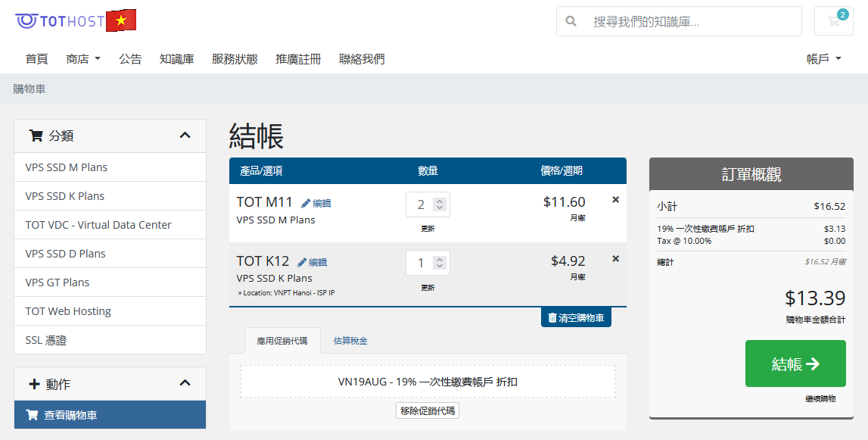The width and height of the screenshot is (868, 440).
Task: Click the TOT K12 product name
Action: coord(263,261)
